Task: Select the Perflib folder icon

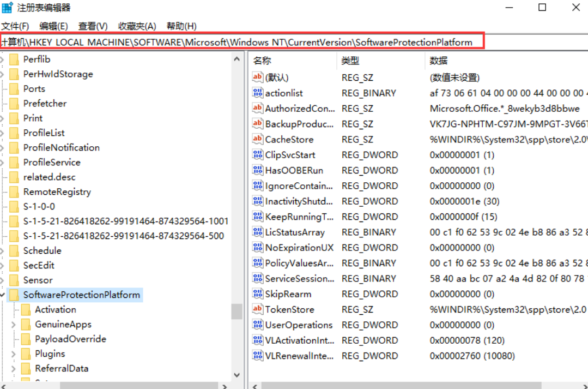Action: click(14, 59)
